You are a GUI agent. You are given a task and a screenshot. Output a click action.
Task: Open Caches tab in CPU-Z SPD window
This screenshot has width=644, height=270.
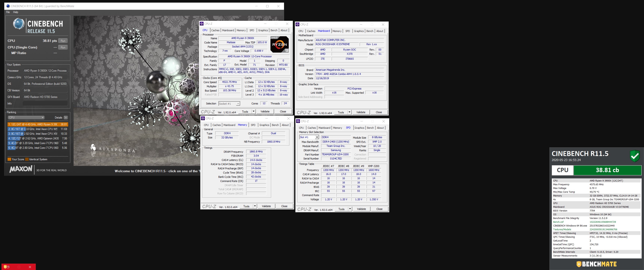tap(312, 128)
